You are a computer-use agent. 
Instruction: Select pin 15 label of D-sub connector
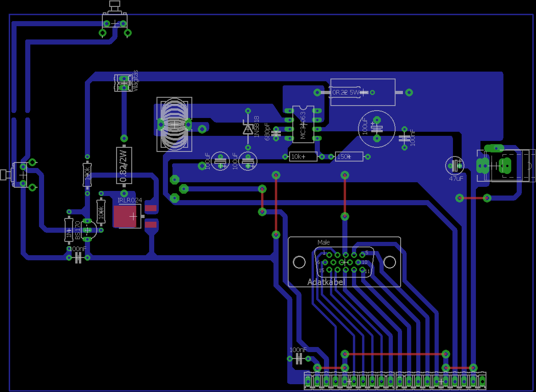pyautogui.click(x=321, y=270)
